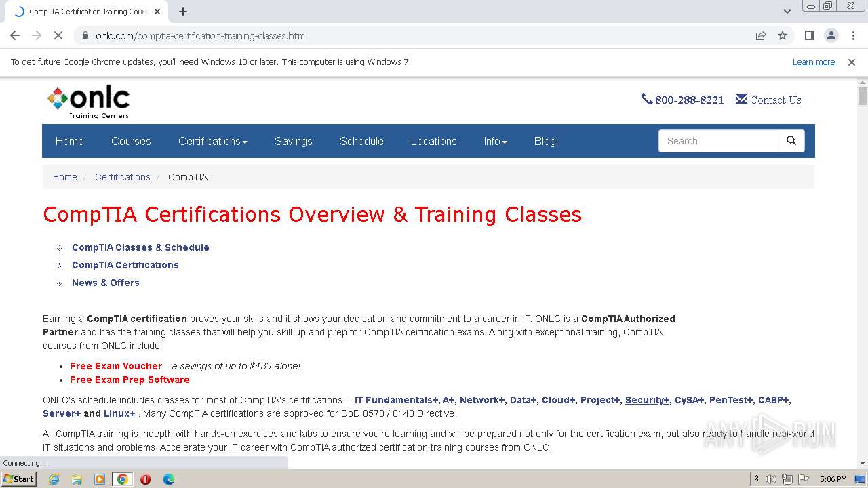Open the Linux+ link
Image resolution: width=868 pixels, height=488 pixels.
(x=119, y=413)
